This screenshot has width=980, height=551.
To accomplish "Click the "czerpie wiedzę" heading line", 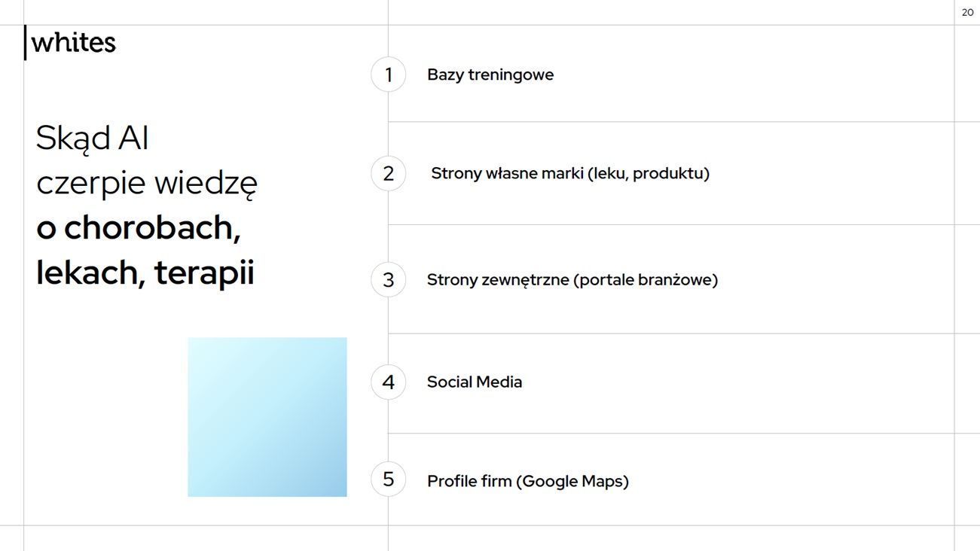I will 147,183.
